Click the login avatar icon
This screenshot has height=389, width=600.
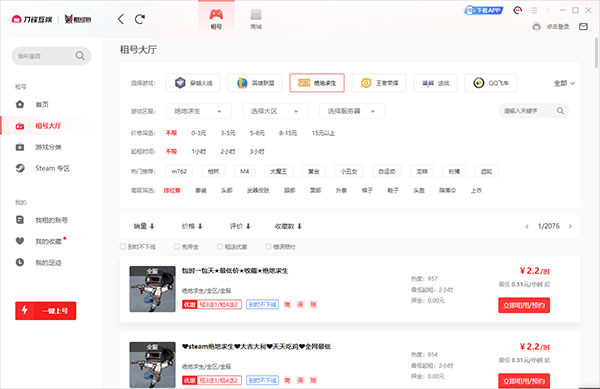point(536,26)
